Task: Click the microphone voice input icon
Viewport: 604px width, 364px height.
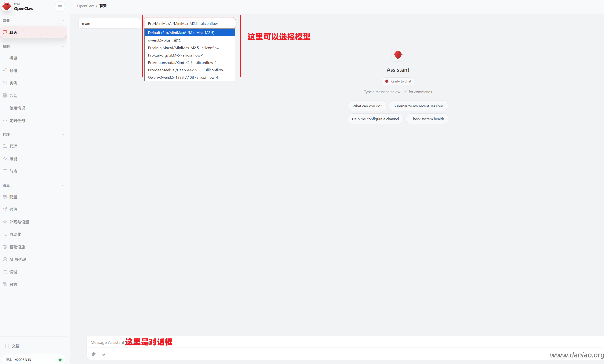Action: coord(103,354)
